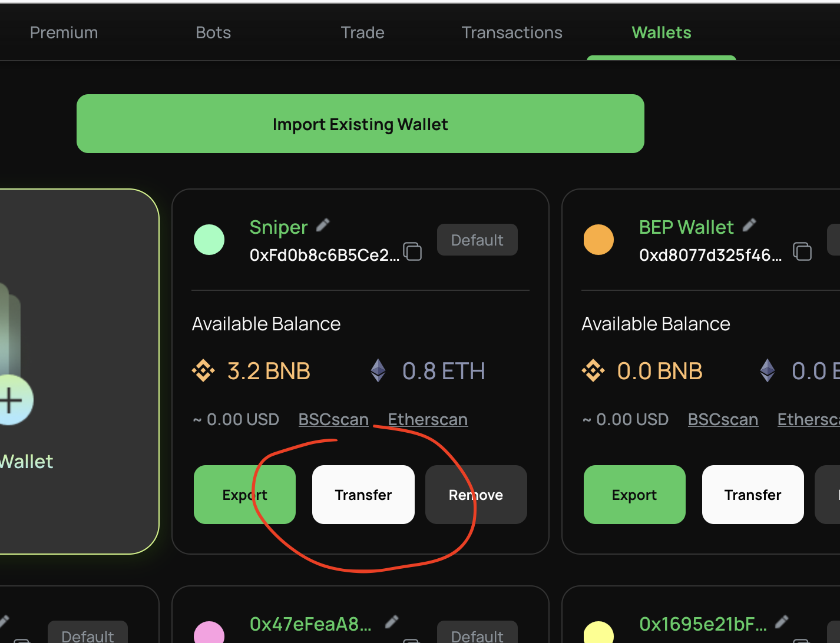This screenshot has height=643, width=840.
Task: Set Sniper wallet as Default
Action: coord(477,240)
